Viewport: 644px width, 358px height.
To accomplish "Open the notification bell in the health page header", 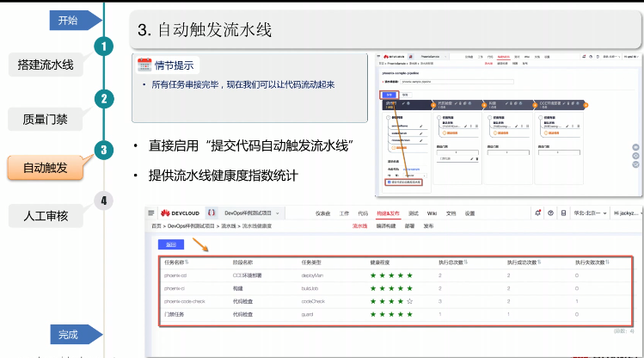I will (x=537, y=213).
